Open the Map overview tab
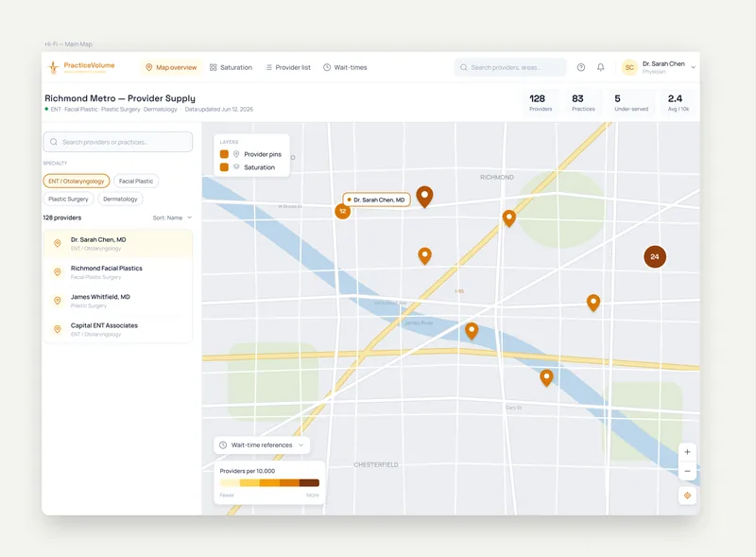 tap(171, 67)
